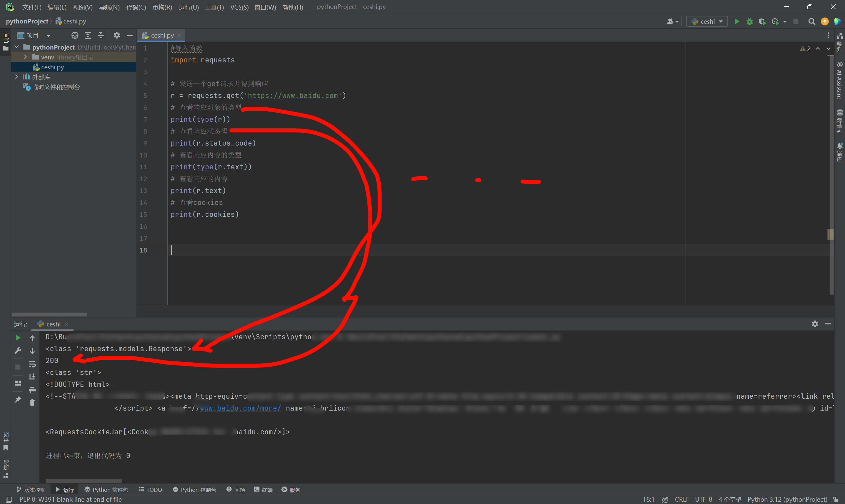845x504 pixels.
Task: Open 版本控制 tool window
Action: tap(31, 489)
